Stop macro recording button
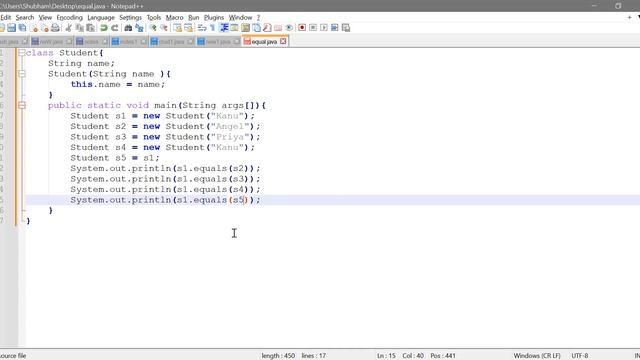Image resolution: width=640 pixels, height=360 pixels. click(313, 28)
